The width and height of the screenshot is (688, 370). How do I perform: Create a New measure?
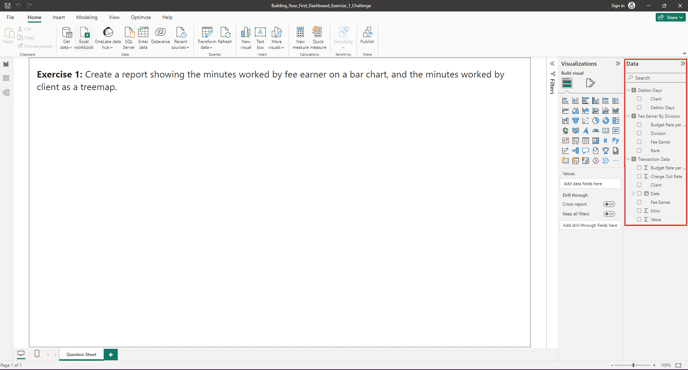301,38
